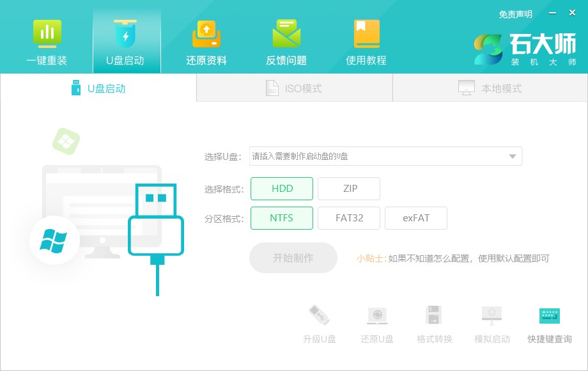Click the 开始制作 start button
The height and width of the screenshot is (371, 588).
pyautogui.click(x=293, y=258)
